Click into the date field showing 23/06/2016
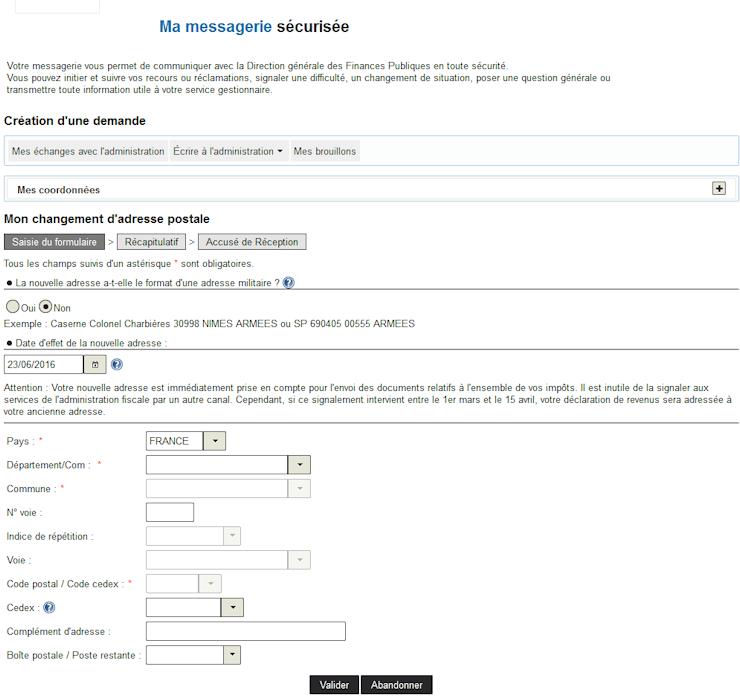Image resolution: width=740 pixels, height=696 pixels. point(44,364)
